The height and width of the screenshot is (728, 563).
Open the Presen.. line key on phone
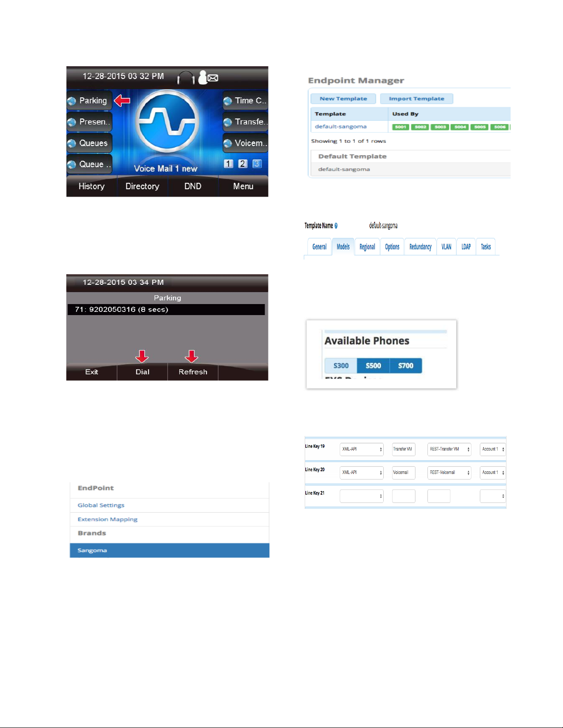(x=89, y=122)
